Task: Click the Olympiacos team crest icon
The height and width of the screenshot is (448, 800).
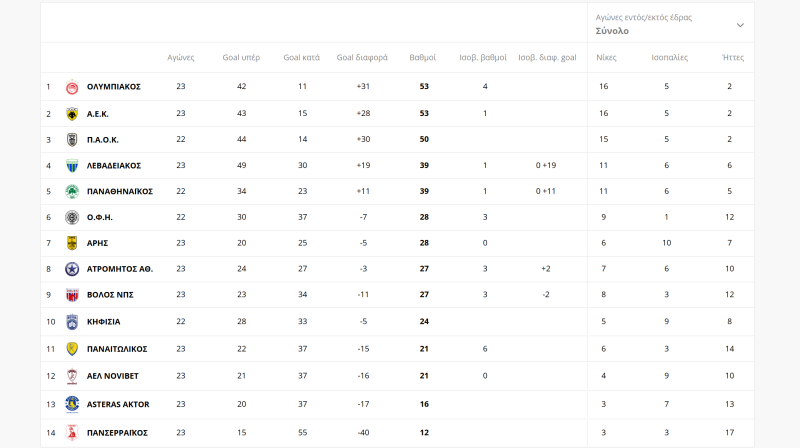Action: 72,87
